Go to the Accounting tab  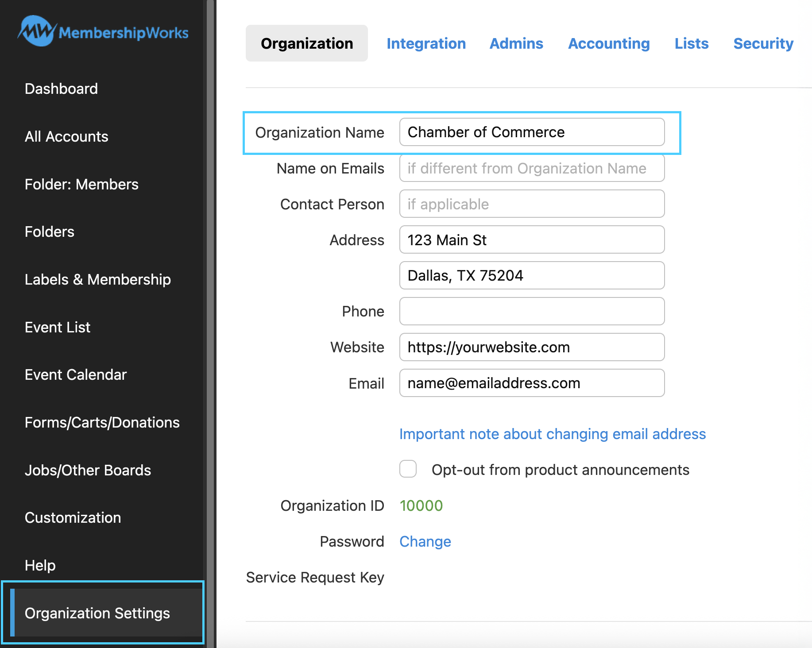(609, 43)
